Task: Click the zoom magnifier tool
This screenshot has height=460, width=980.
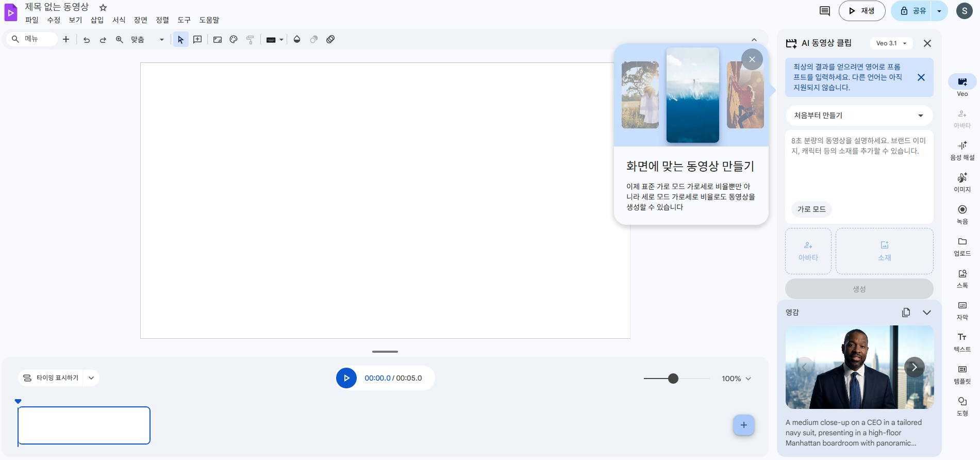Action: [120, 40]
